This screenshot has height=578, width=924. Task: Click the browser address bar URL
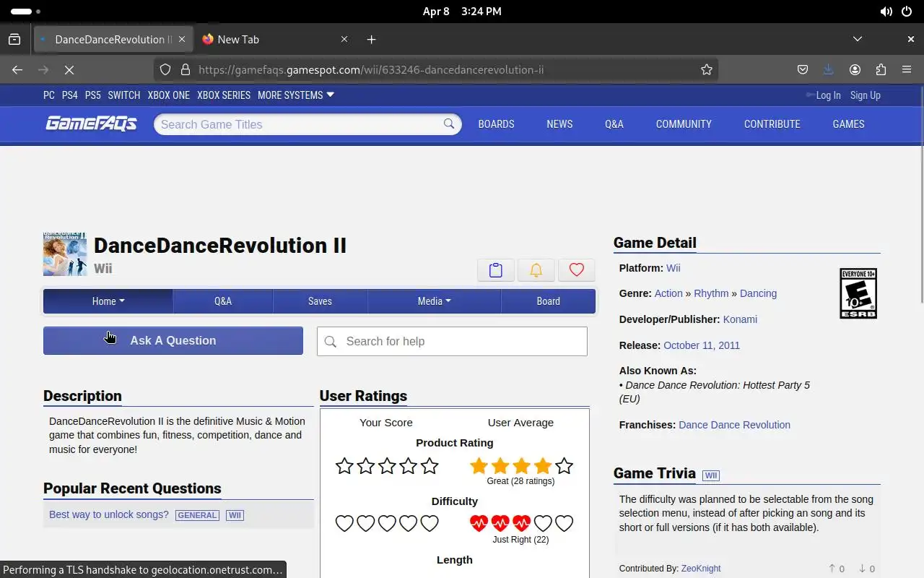(x=371, y=69)
